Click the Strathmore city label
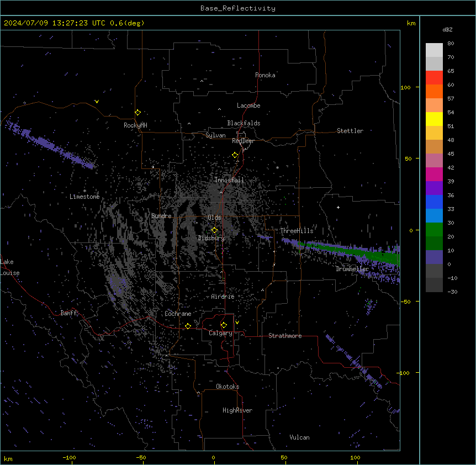Image resolution: width=476 pixels, height=465 pixels. tap(285, 336)
